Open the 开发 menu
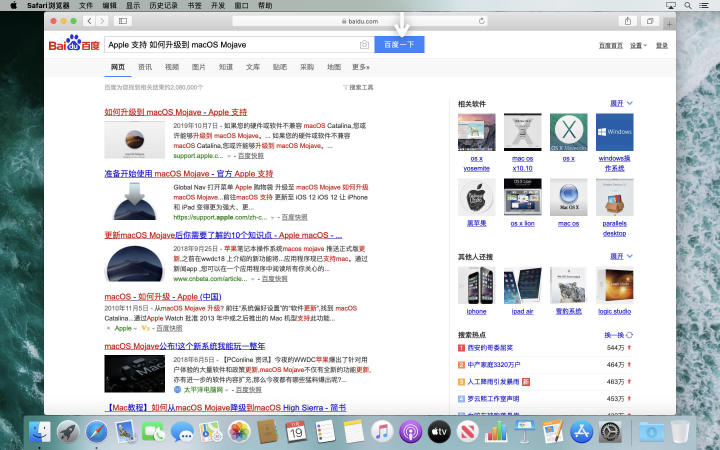This screenshot has height=450, width=720. point(218,6)
